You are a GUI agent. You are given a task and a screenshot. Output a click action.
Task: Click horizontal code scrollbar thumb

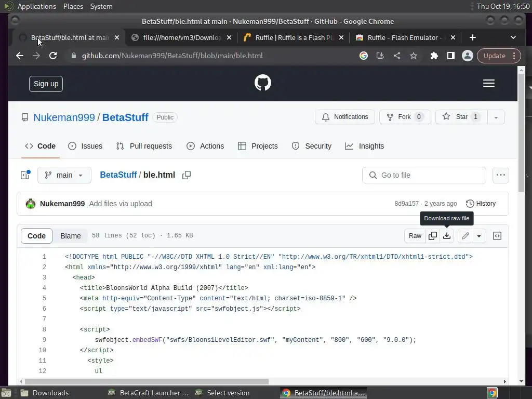coord(147,382)
